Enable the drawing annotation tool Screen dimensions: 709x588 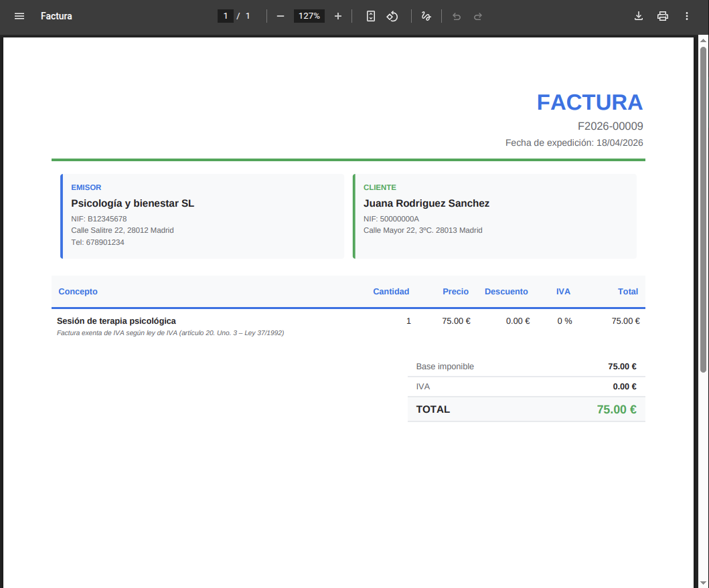(x=426, y=15)
